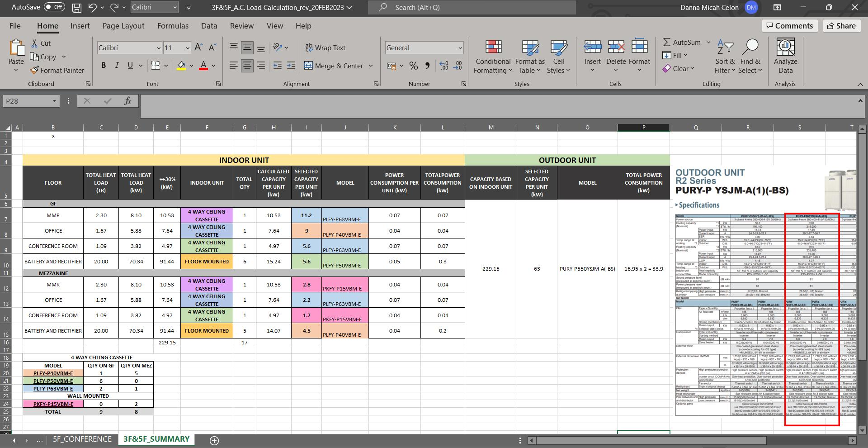Click the Increase Indent icon
The image size is (868, 448).
click(291, 66)
